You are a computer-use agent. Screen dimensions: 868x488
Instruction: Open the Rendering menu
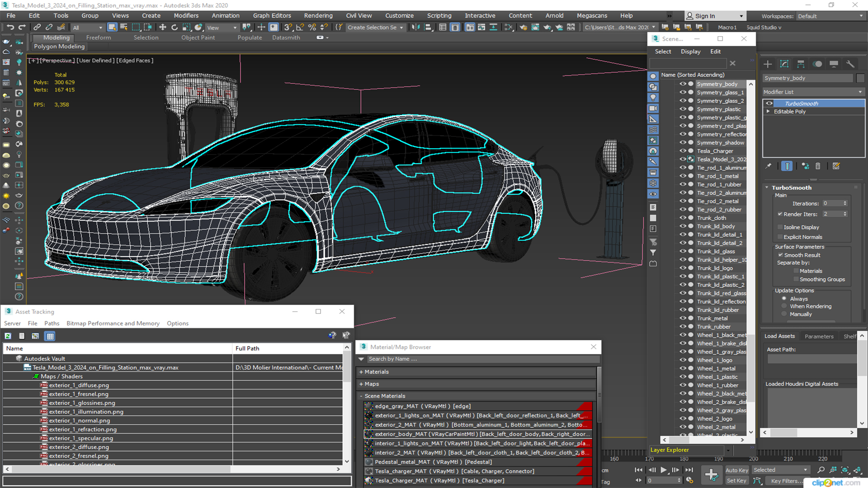(x=318, y=15)
